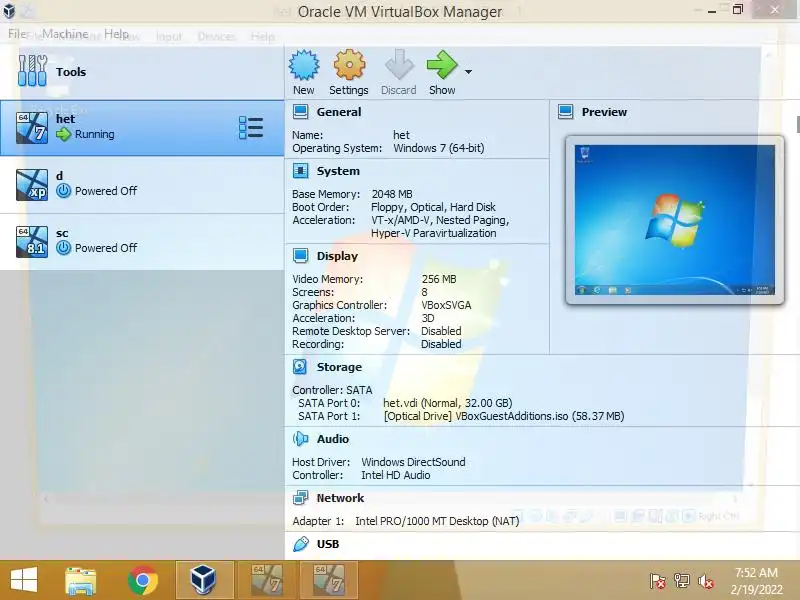The height and width of the screenshot is (600, 800).
Task: Click the Windows 7 (64-bit) operating system value
Action: (x=439, y=148)
